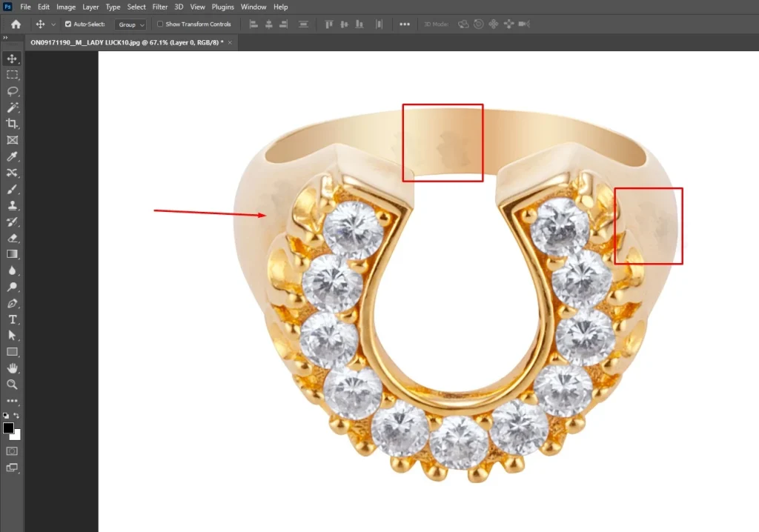
Task: Enable Show Transform Controls checkbox
Action: click(160, 24)
